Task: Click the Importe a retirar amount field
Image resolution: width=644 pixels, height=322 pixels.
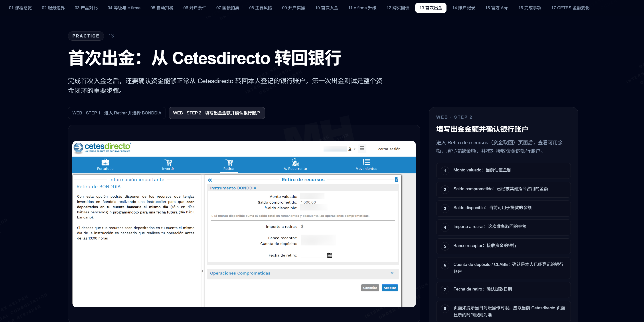Action: [319, 226]
